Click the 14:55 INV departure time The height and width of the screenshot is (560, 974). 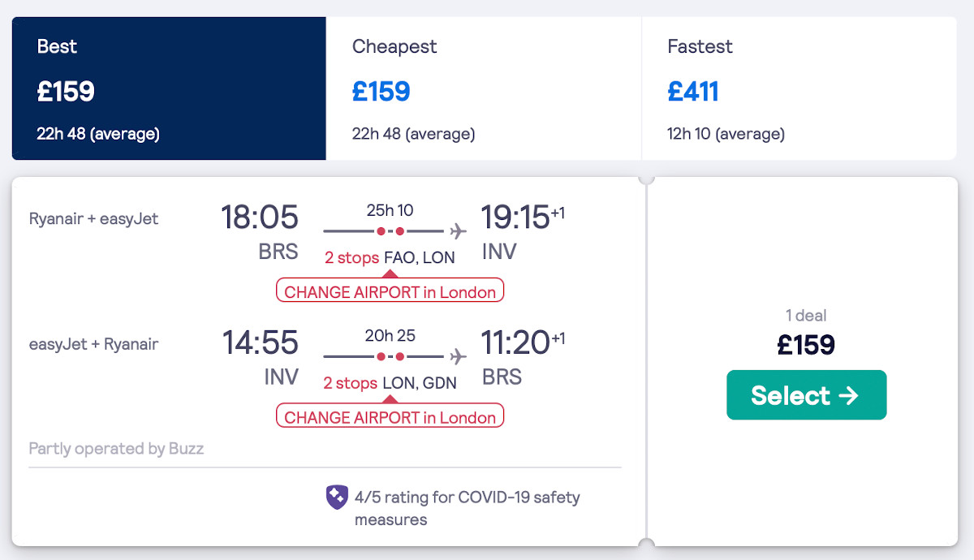click(x=260, y=342)
